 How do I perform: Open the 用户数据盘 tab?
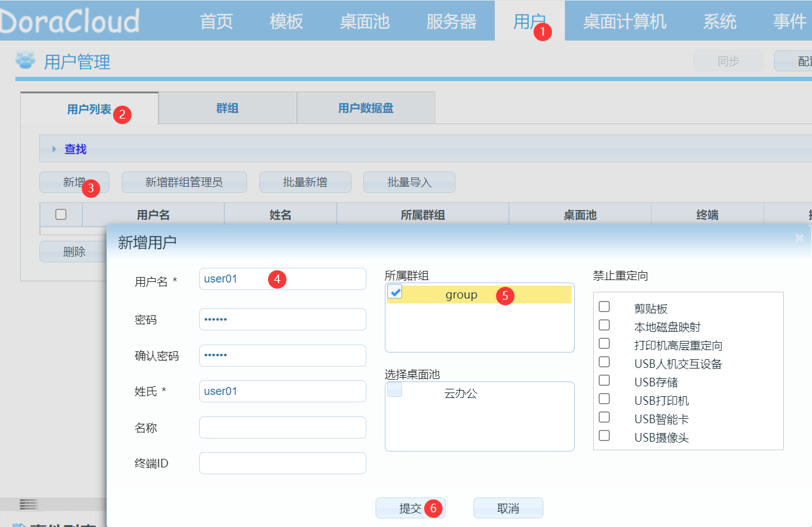point(365,107)
